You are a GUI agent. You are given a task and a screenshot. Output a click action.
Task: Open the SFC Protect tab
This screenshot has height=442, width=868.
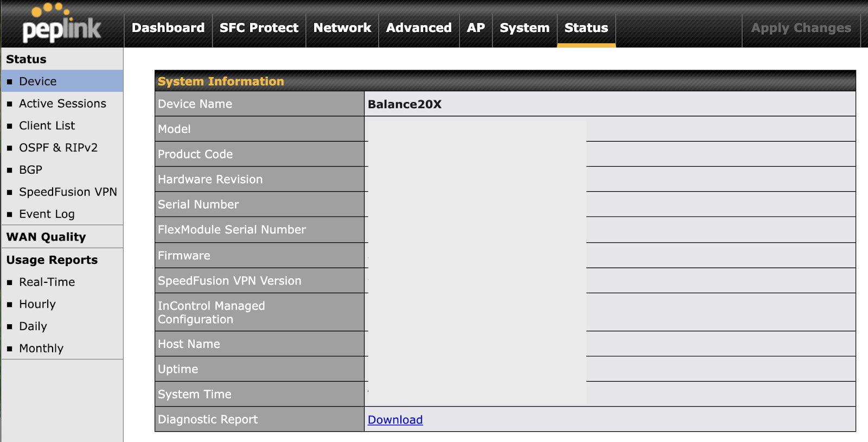(x=259, y=28)
